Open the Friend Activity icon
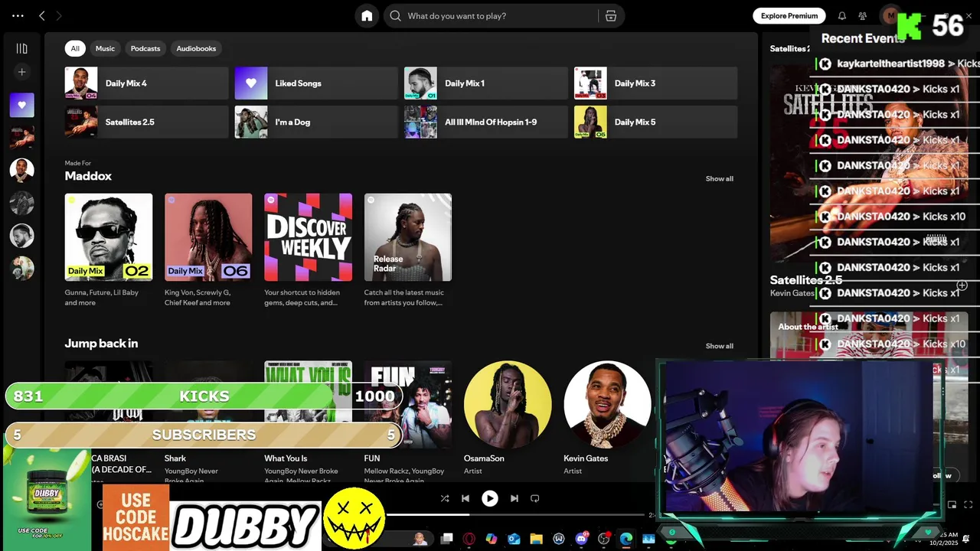This screenshot has height=551, width=980. pos(863,15)
